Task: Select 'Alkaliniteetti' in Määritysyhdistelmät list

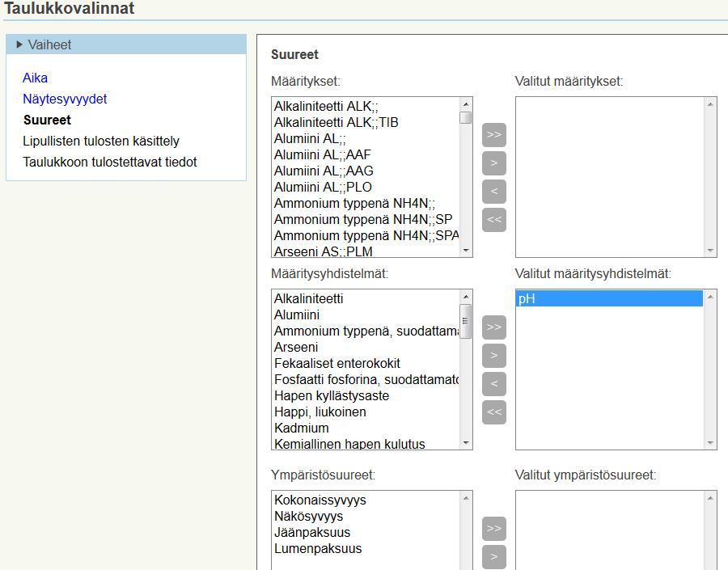Action: 366,298
